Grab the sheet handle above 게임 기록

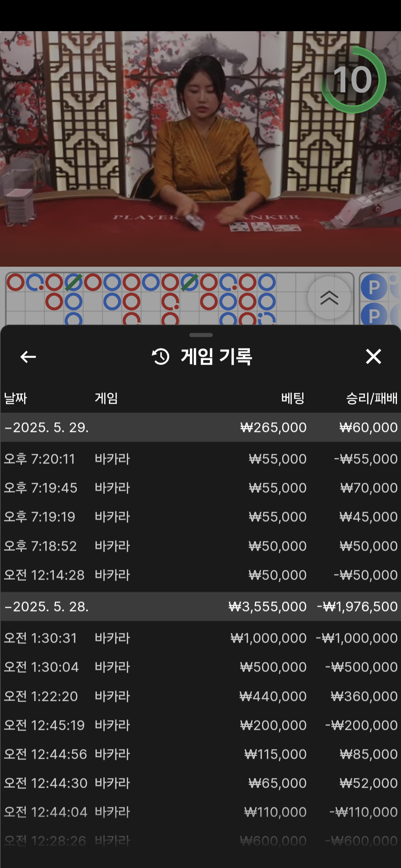click(201, 335)
